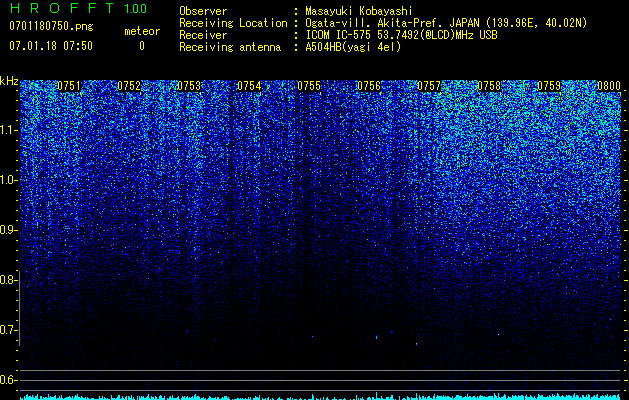The image size is (629, 400).
Task: Click the 0.9 kHz axis label
Action: (8, 230)
